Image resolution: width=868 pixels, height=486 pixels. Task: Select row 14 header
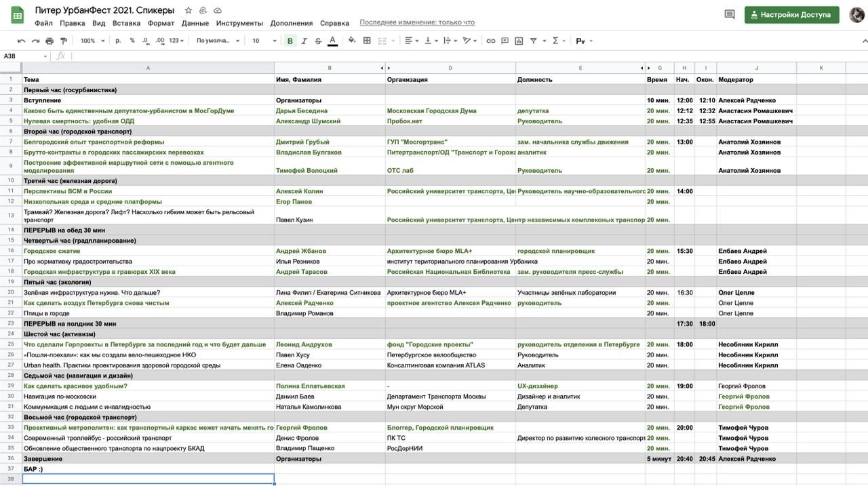pos(11,230)
